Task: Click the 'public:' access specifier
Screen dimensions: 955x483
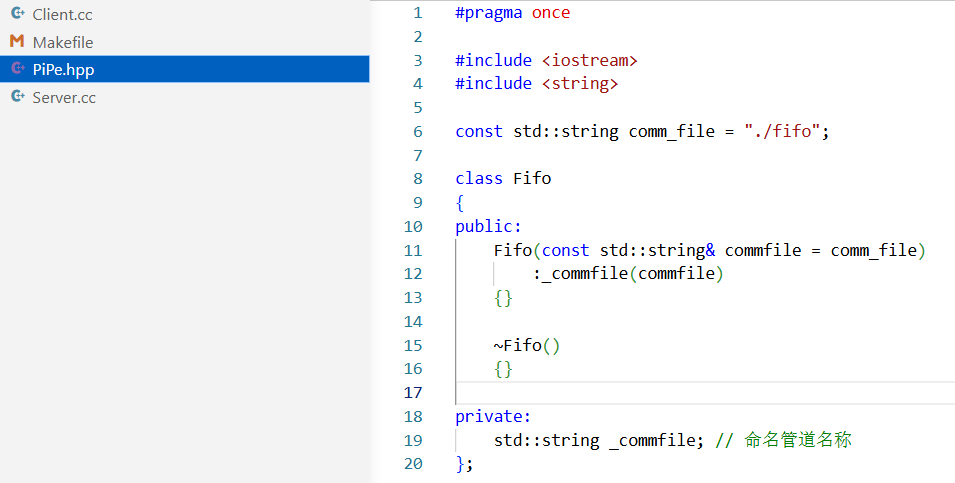Action: click(x=488, y=226)
